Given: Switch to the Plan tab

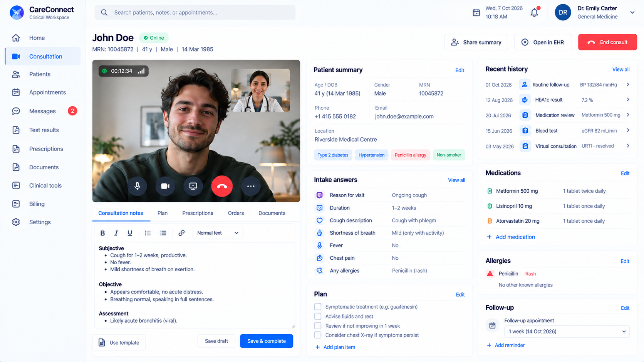Looking at the screenshot, I should click(163, 213).
